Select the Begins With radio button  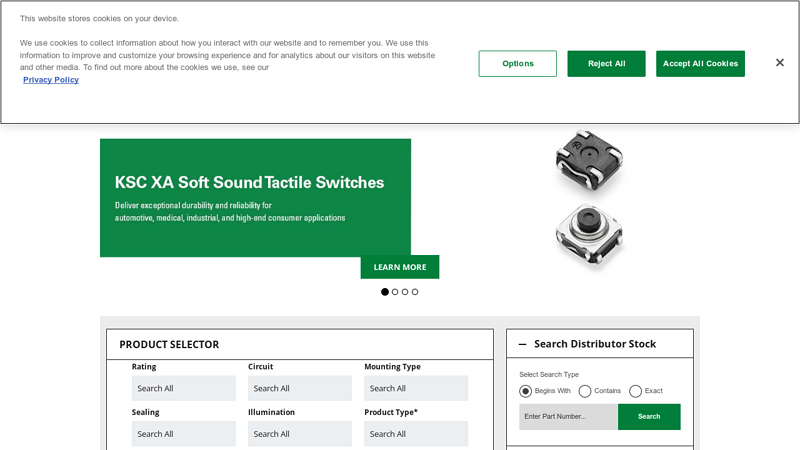click(x=526, y=391)
